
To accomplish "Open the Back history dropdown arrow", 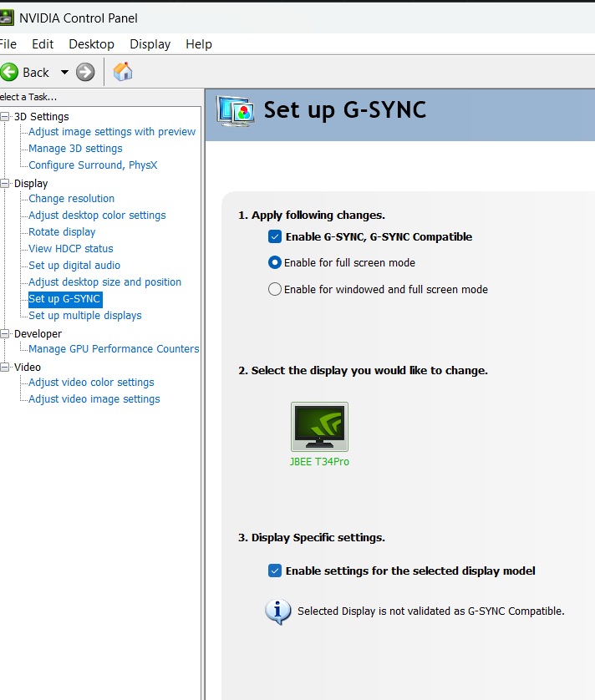I will [x=64, y=73].
